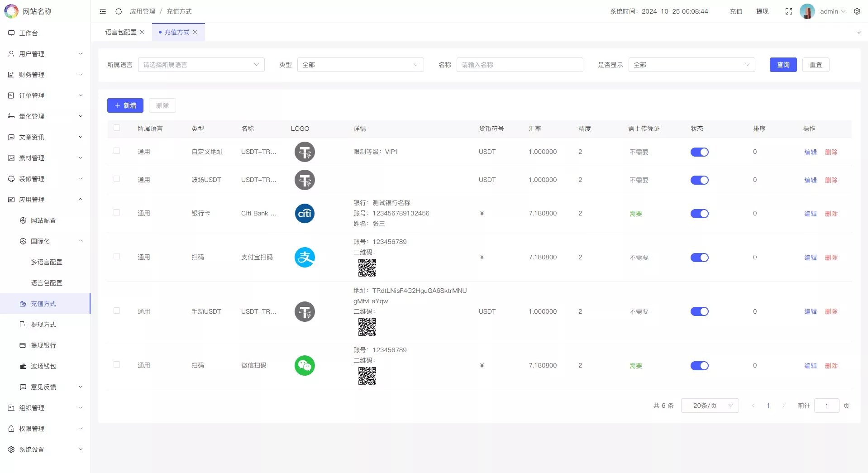This screenshot has height=473, width=868.
Task: Click the 查询 query button
Action: (782, 65)
